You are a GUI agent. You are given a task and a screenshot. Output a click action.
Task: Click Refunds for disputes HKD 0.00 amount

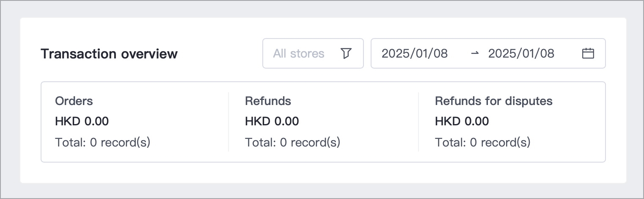coord(462,122)
